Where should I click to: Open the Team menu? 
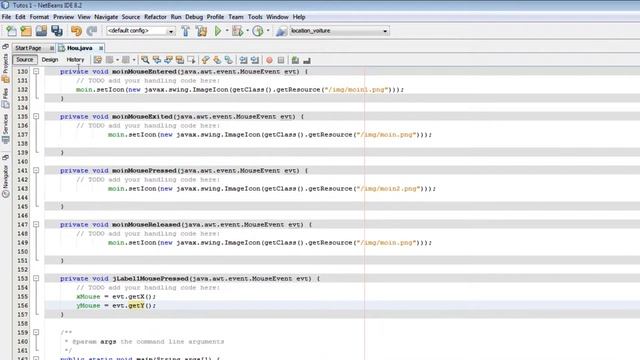coord(236,17)
